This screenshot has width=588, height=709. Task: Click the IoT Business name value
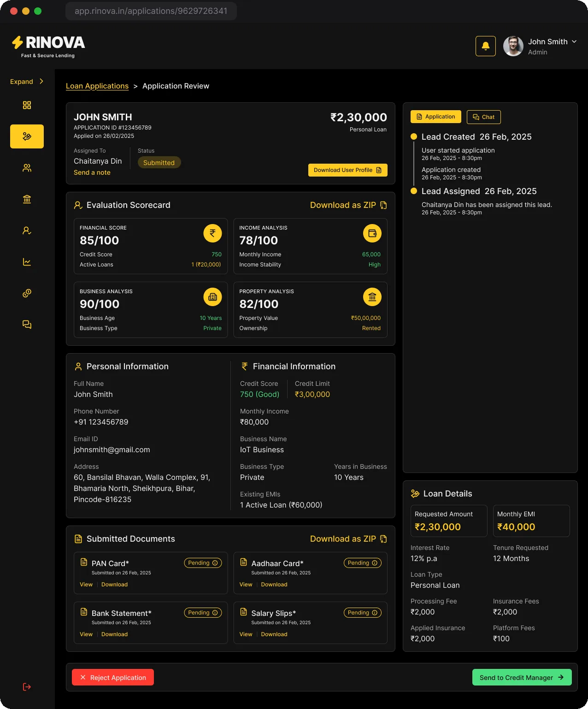click(262, 449)
